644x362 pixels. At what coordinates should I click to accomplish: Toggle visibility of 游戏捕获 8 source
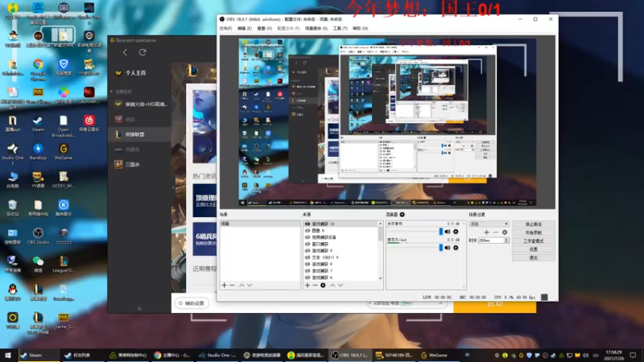(x=308, y=265)
